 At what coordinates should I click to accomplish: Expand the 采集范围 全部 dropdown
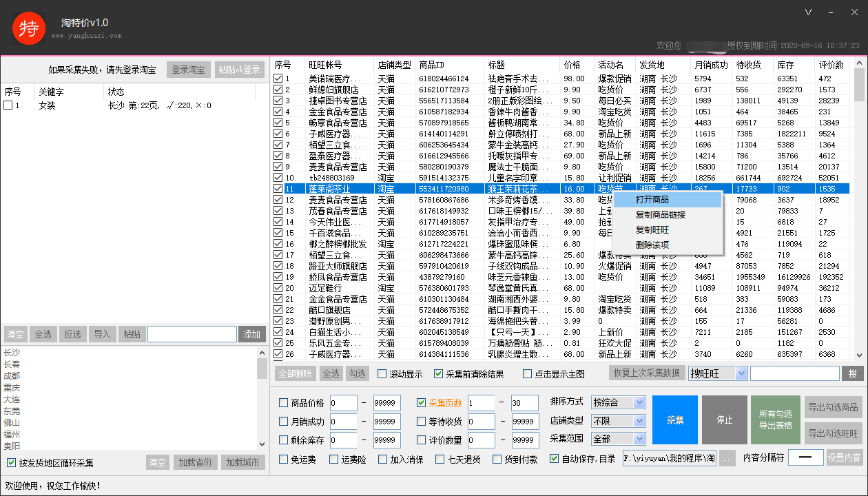pyautogui.click(x=619, y=439)
